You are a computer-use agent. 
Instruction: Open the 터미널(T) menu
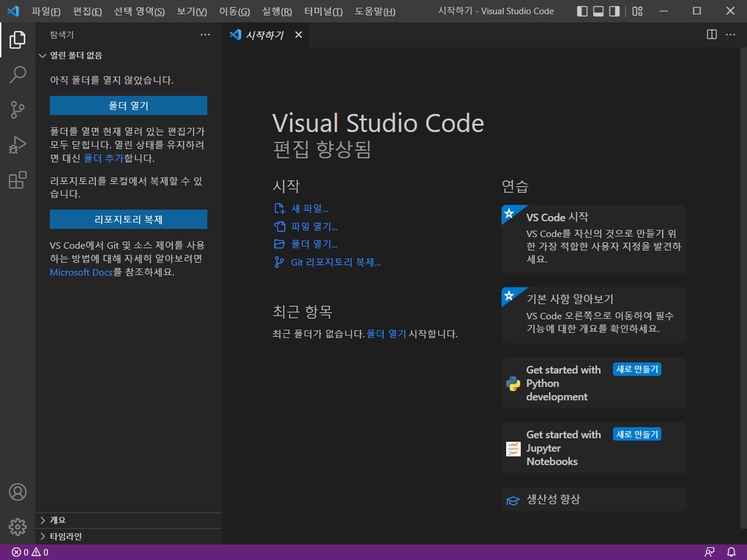pyautogui.click(x=323, y=11)
